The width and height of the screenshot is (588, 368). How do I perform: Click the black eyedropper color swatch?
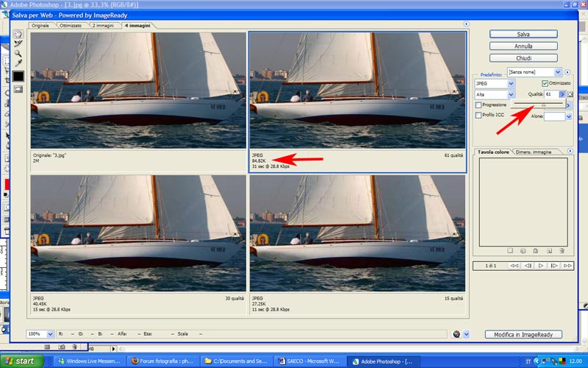click(x=18, y=76)
